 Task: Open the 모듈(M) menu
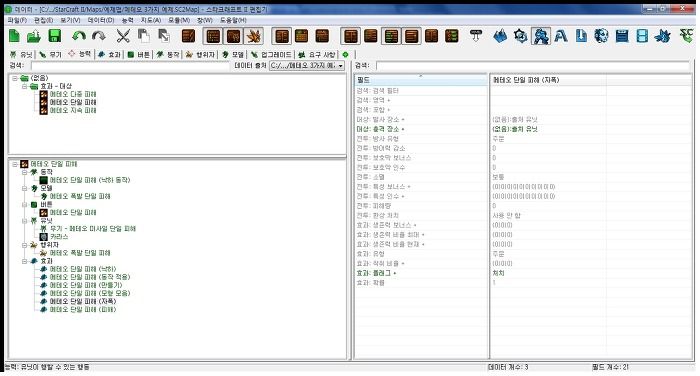point(179,20)
